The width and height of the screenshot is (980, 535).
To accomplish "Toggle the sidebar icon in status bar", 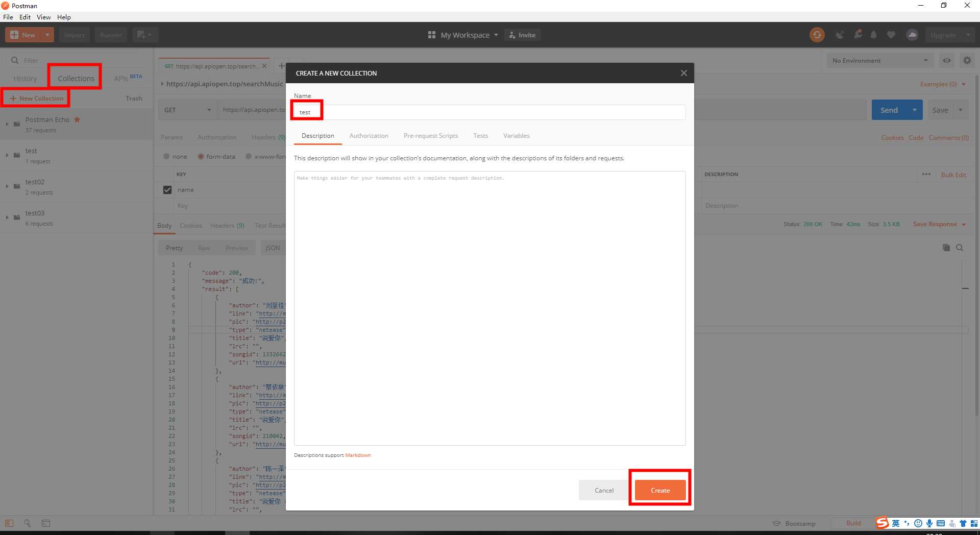I will 9,523.
